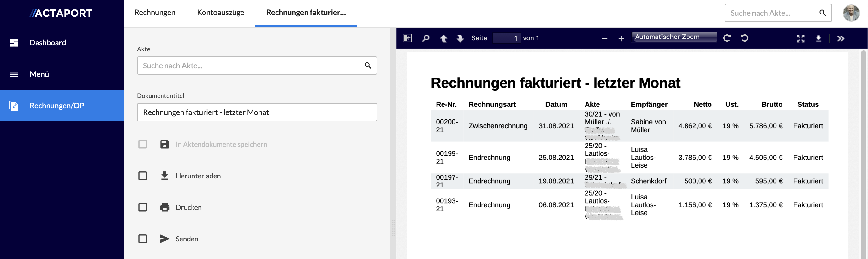The image size is (868, 259).
Task: Click the search icon in top Akte search
Action: [x=823, y=13]
